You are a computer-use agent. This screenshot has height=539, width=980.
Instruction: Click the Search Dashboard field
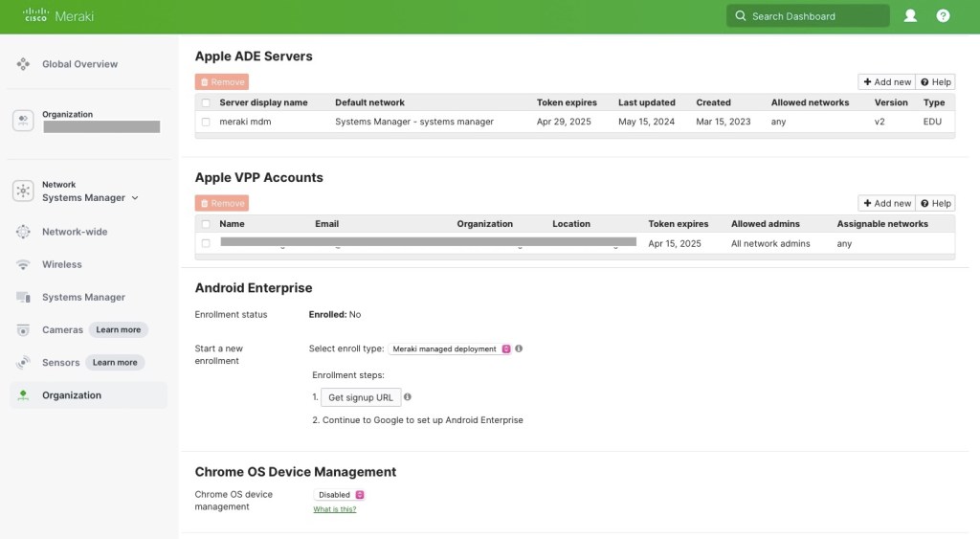pyautogui.click(x=808, y=16)
